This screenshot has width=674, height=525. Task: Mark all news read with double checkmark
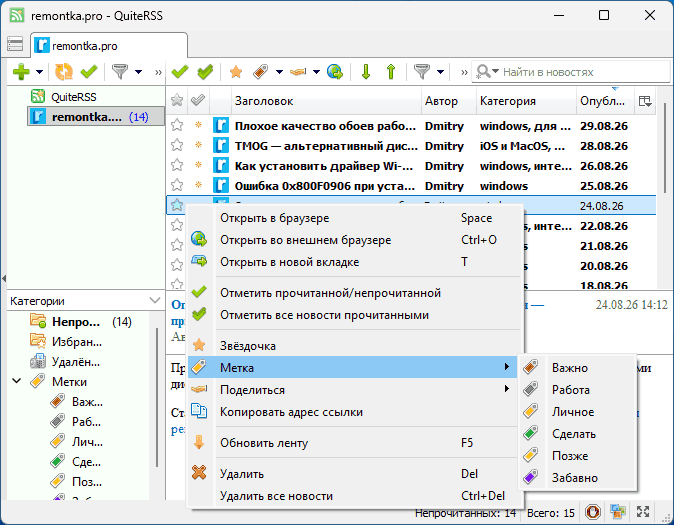point(205,72)
